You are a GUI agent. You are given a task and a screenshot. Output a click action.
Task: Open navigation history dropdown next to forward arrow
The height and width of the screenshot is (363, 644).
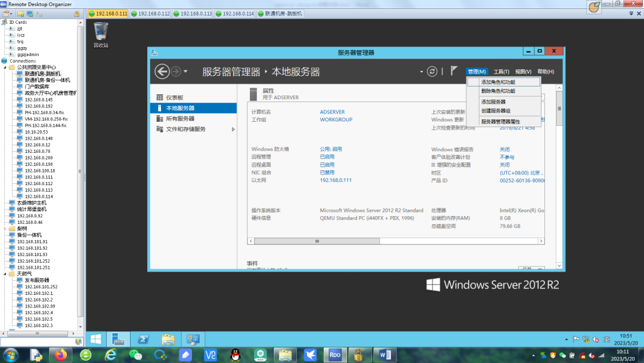[185, 72]
